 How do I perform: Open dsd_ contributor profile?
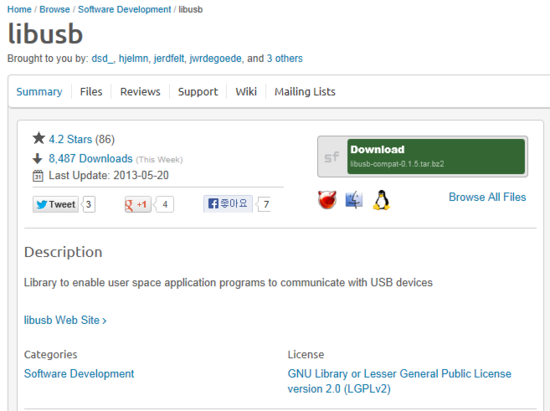click(x=103, y=58)
